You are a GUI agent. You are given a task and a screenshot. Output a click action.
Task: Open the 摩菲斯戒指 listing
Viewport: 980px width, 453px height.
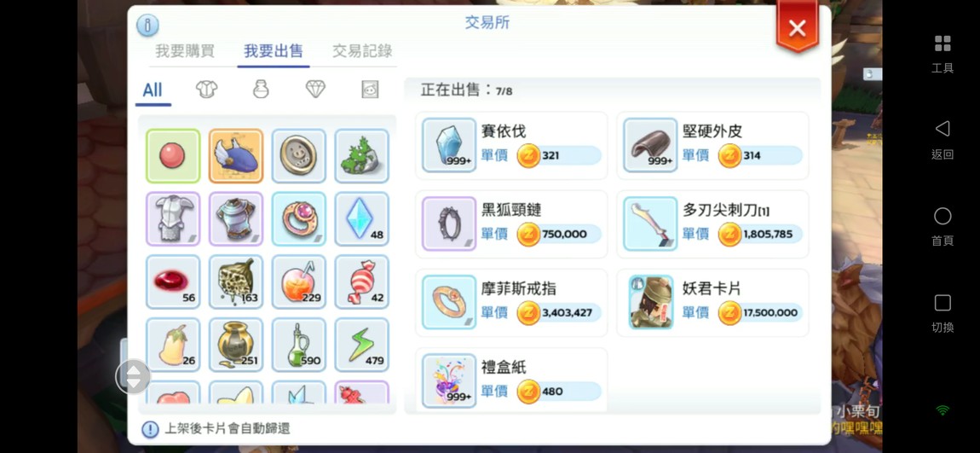511,302
